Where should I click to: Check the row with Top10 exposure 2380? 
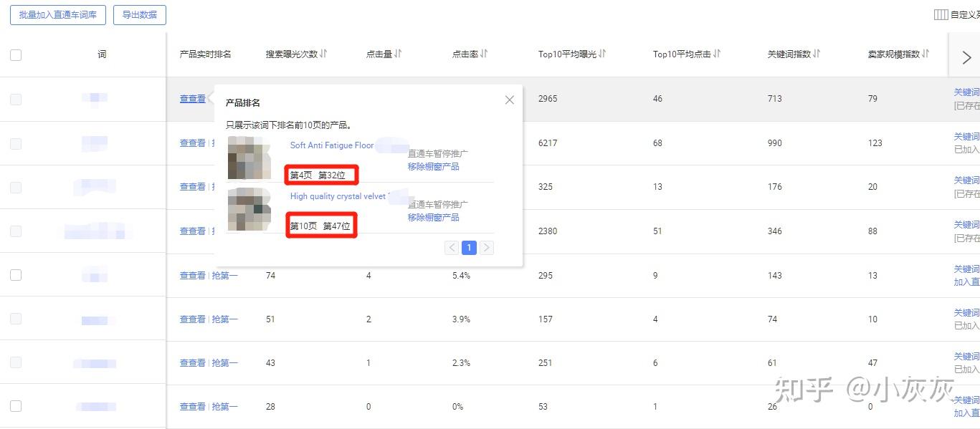pyautogui.click(x=16, y=231)
